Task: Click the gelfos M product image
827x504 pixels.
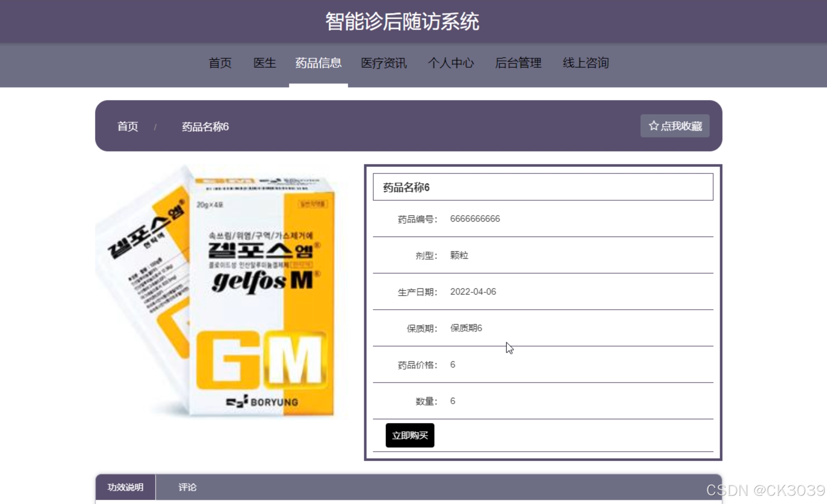Action: coord(222,290)
